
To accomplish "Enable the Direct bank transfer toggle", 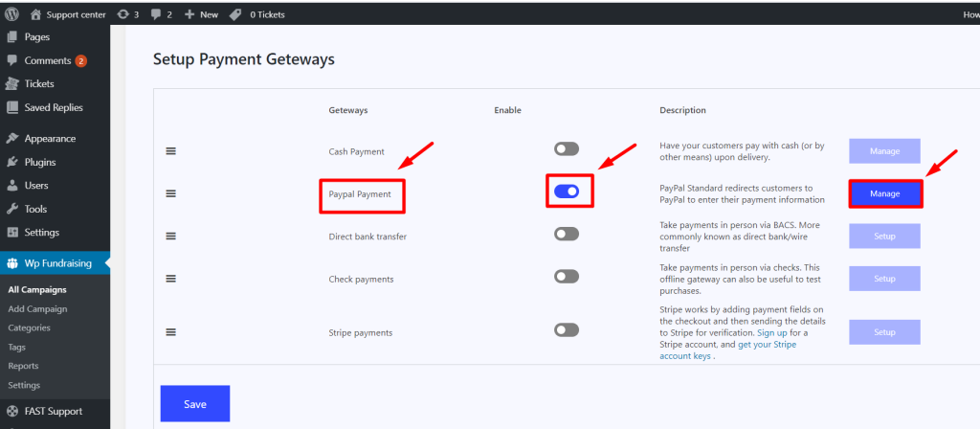I will coord(567,234).
